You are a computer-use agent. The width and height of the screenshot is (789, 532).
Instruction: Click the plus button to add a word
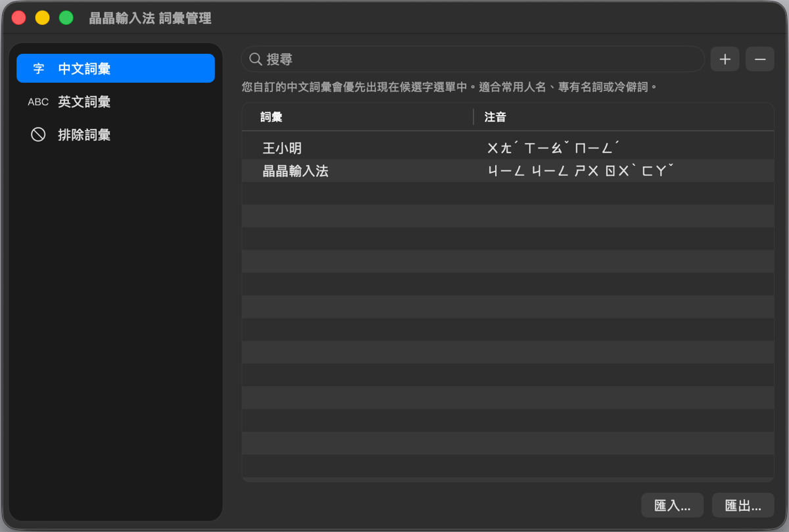click(725, 59)
